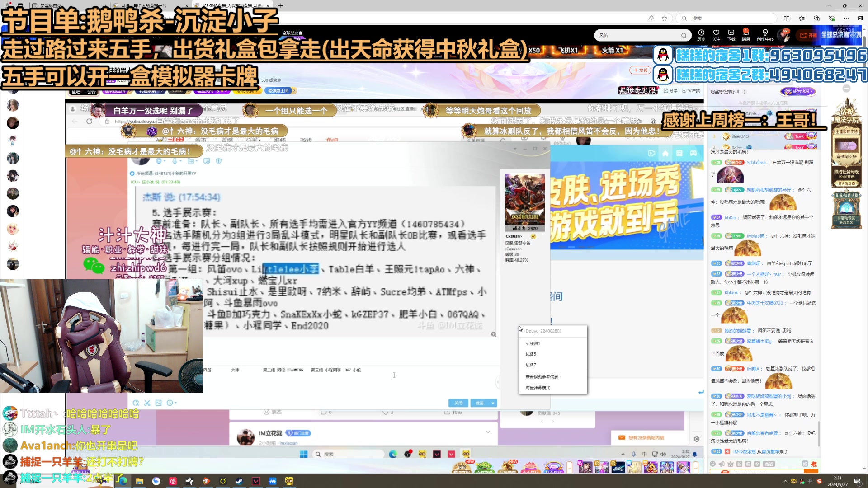The image size is (868, 488).
Task: Open new browser tab with plus
Action: [x=280, y=5]
